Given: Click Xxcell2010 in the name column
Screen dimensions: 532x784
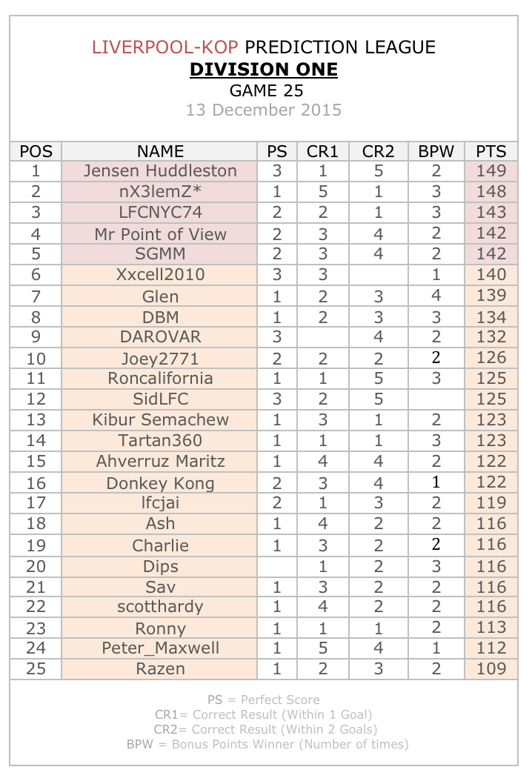Looking at the screenshot, I should pyautogui.click(x=160, y=274).
